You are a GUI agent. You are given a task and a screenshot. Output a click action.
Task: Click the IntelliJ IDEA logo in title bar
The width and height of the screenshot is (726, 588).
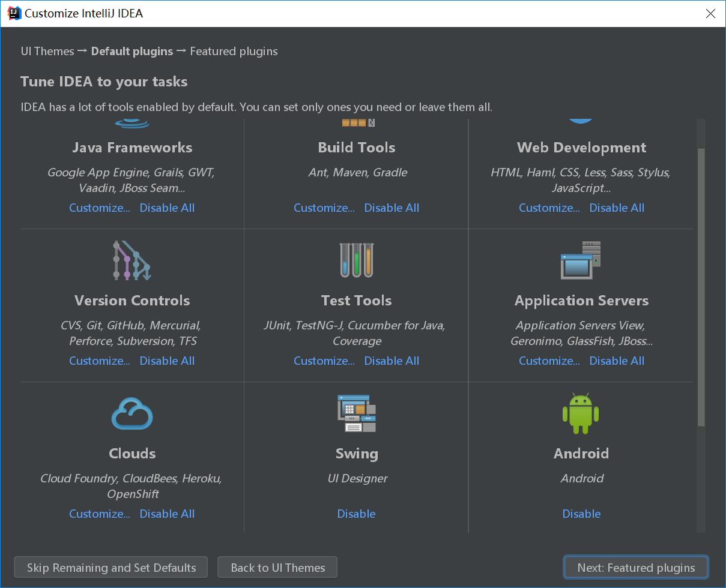13,13
